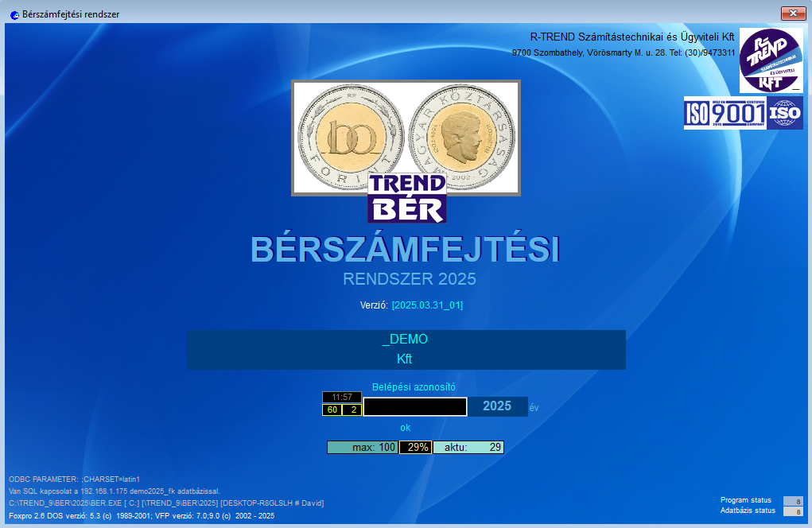Click the max: 100 status box
The height and width of the screenshot is (528, 812).
363,448
